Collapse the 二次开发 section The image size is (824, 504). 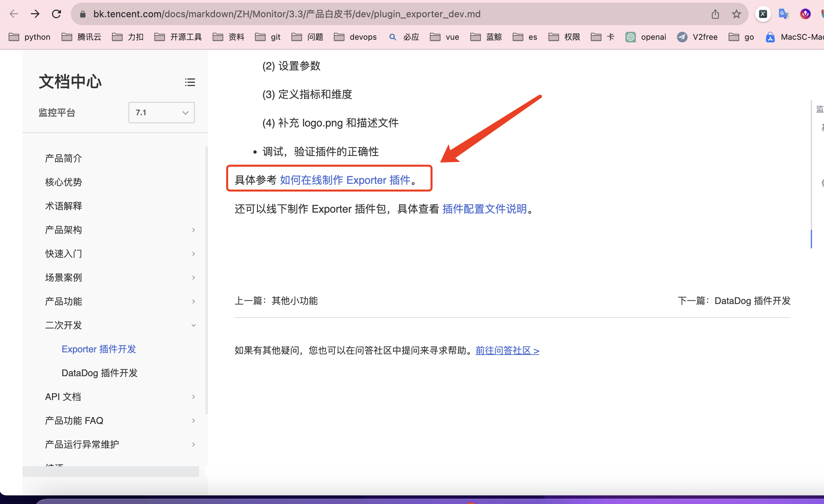pyautogui.click(x=193, y=325)
